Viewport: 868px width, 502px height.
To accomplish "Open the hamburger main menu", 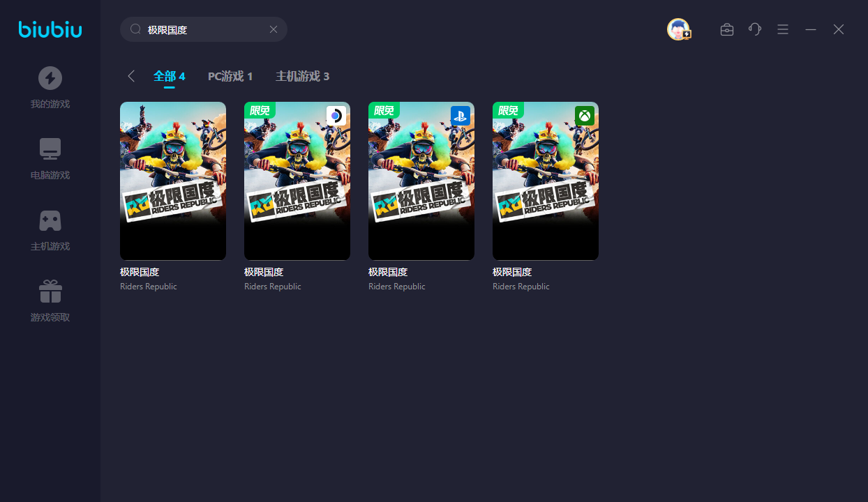I will (783, 29).
